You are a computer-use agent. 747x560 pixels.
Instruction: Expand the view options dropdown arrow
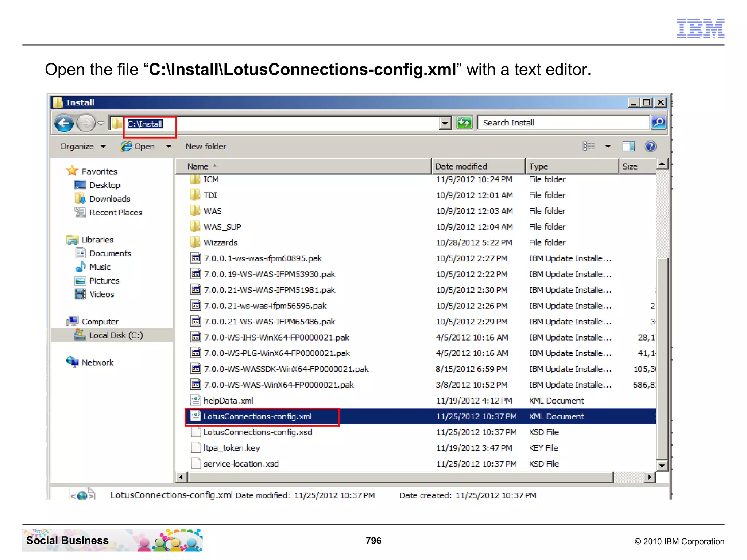pos(608,147)
